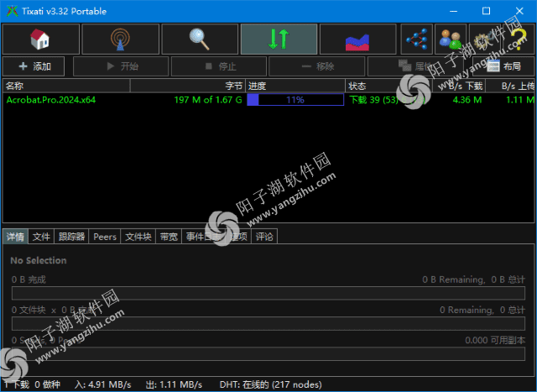
Task: Open the Help question mark icon
Action: [x=519, y=39]
